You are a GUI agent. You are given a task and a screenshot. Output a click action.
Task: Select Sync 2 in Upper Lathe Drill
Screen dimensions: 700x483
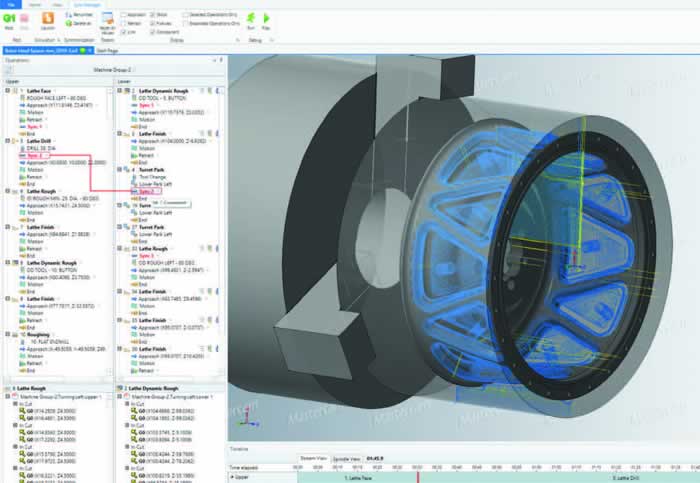(x=35, y=155)
